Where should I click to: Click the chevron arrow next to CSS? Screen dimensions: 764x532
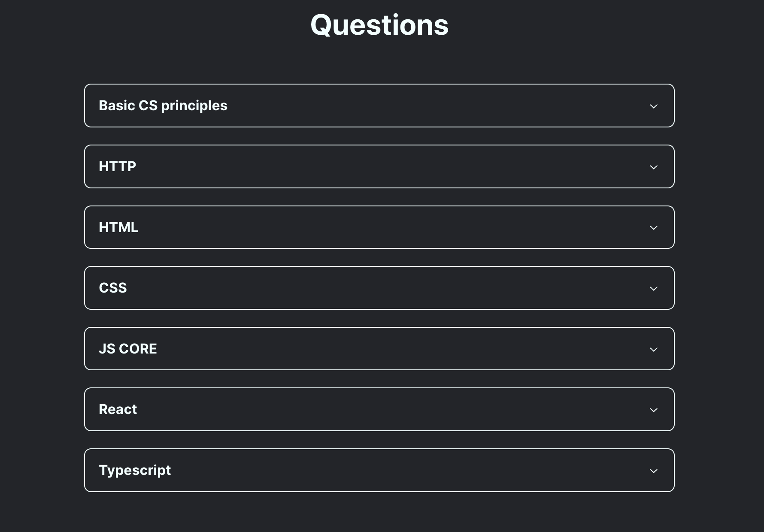click(653, 288)
